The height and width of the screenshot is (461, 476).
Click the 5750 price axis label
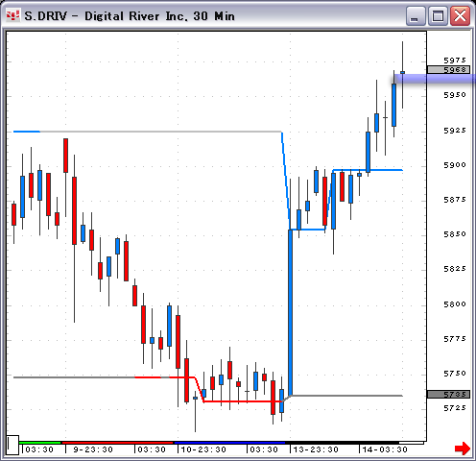coord(455,374)
